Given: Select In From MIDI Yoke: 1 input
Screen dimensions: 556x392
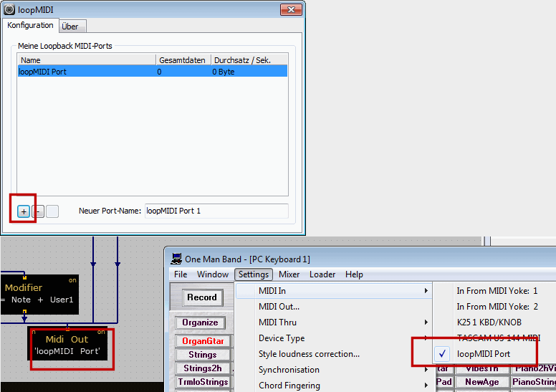Looking at the screenshot, I should coord(495,291).
